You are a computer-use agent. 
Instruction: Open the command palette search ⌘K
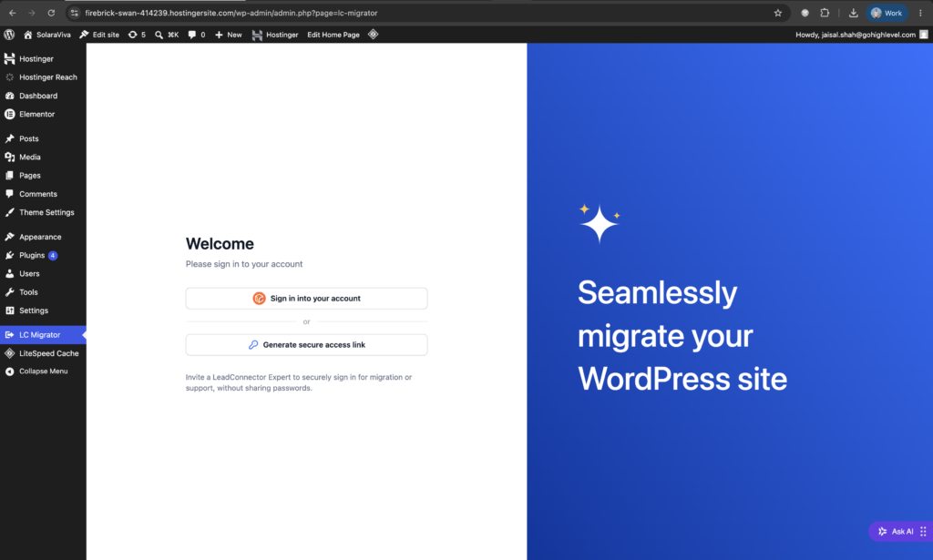[x=167, y=35]
